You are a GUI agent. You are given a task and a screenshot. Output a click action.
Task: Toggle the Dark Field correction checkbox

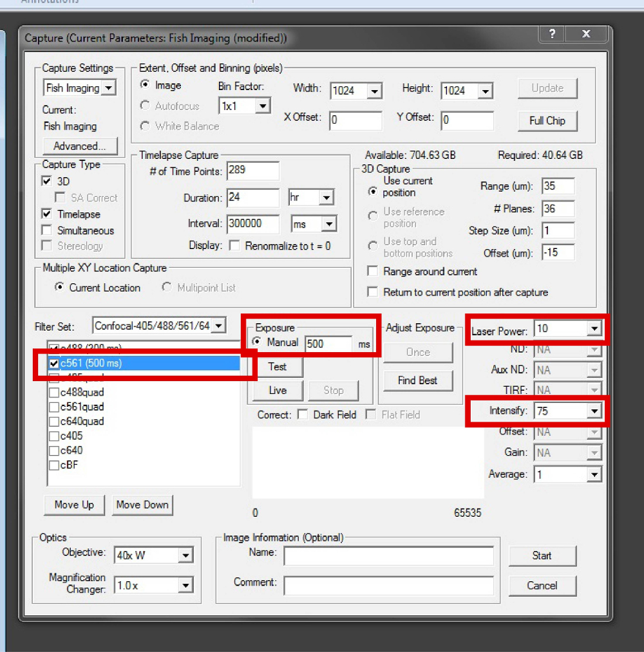click(303, 415)
